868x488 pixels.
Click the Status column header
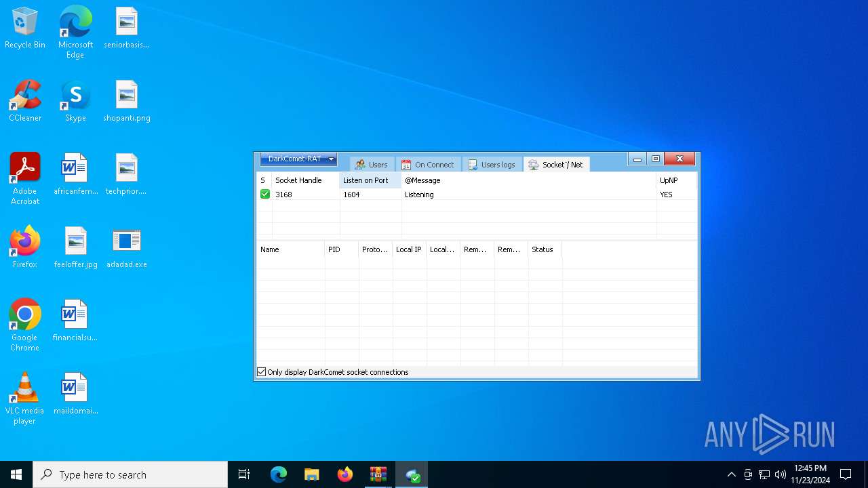coord(545,249)
